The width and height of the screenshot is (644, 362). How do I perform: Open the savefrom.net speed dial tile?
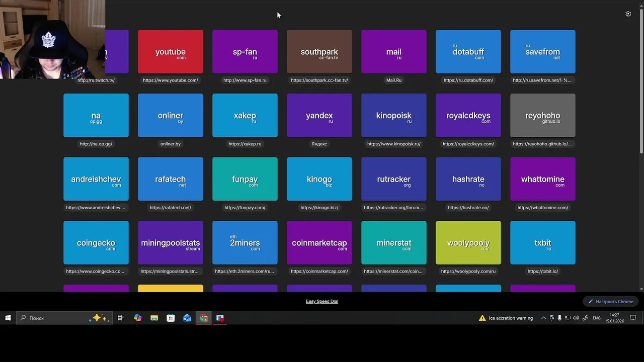(x=543, y=51)
